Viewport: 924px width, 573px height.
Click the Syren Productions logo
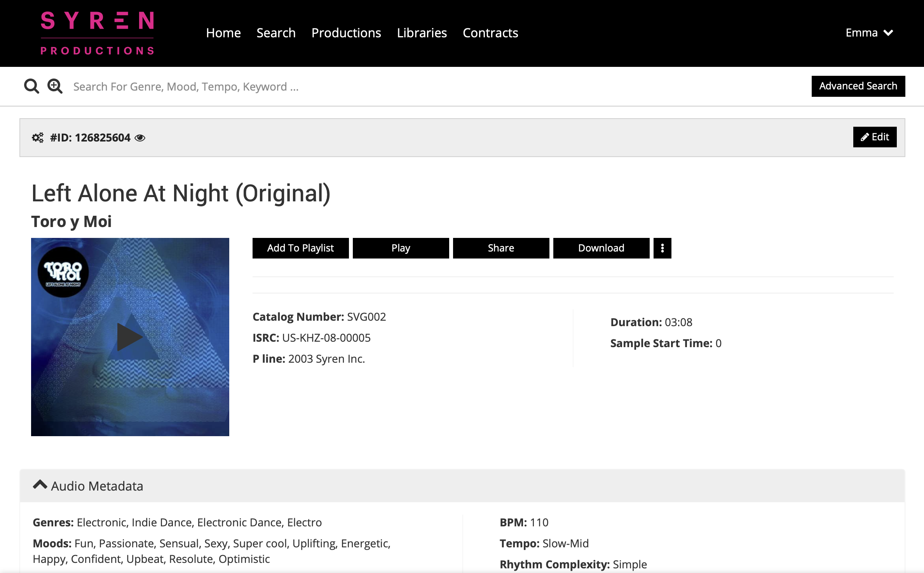pos(97,33)
